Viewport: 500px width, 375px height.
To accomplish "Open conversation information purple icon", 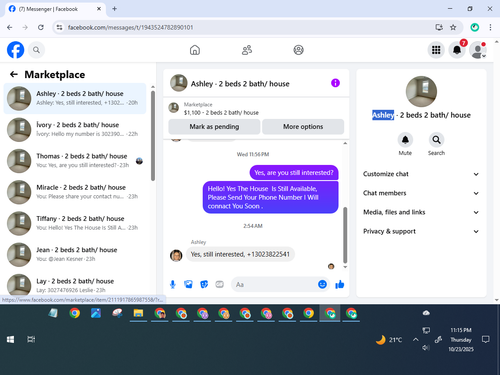I will (x=335, y=83).
